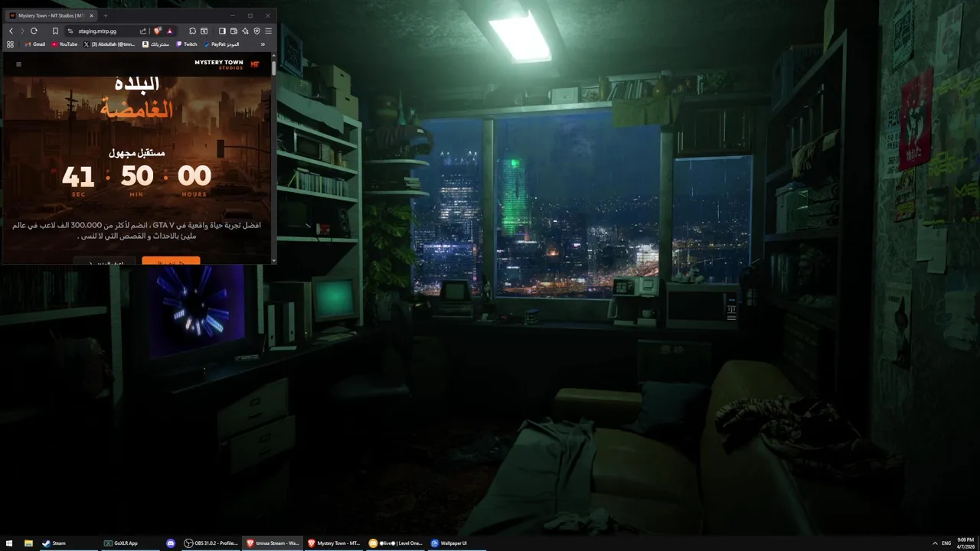Viewport: 980px width, 551px height.
Task: Click the orange button below the description
Action: click(171, 262)
